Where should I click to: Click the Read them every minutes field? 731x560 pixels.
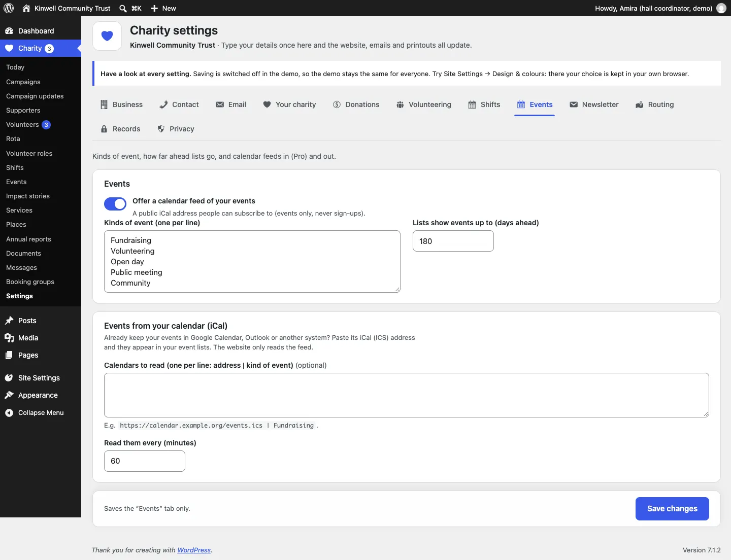pyautogui.click(x=145, y=461)
